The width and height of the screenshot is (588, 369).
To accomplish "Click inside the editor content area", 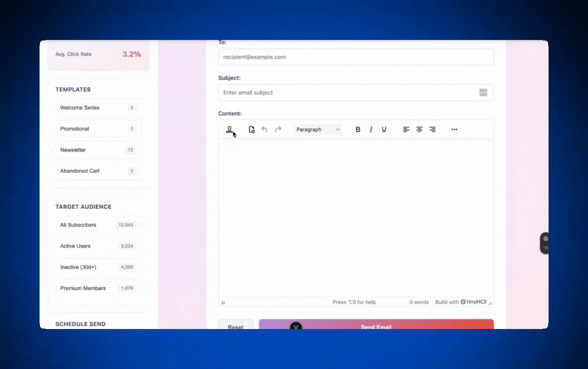I will coord(356,218).
